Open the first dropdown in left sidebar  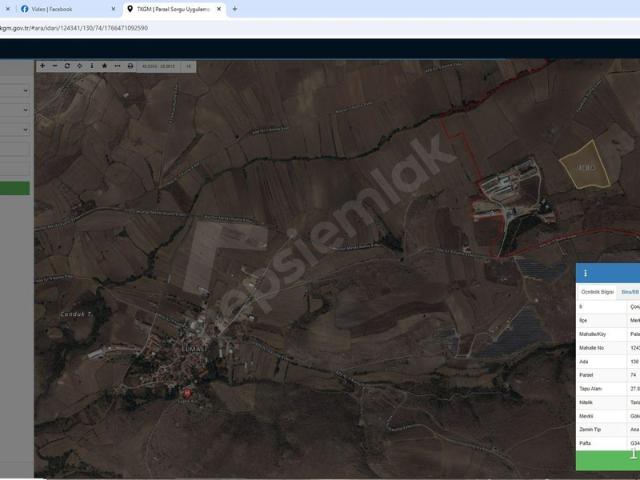[15, 91]
